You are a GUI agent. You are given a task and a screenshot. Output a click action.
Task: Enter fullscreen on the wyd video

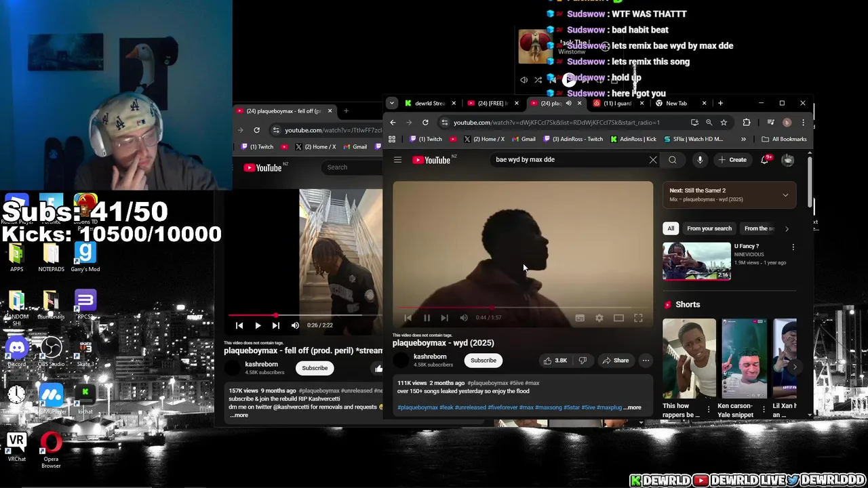pyautogui.click(x=638, y=318)
